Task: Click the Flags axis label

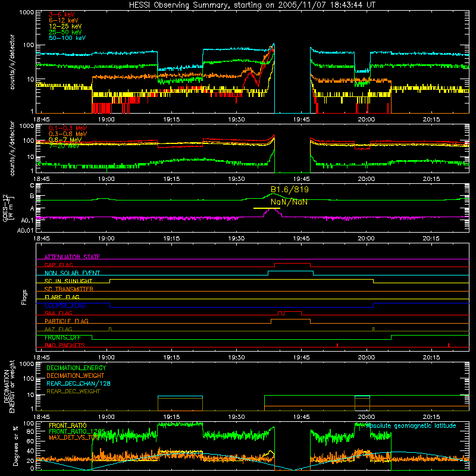Action: 24,297
